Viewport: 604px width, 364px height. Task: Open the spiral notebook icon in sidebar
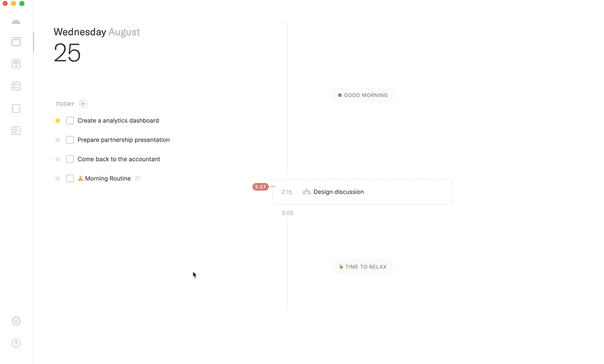[x=16, y=109]
